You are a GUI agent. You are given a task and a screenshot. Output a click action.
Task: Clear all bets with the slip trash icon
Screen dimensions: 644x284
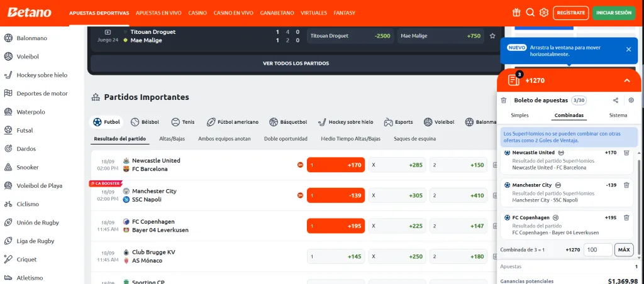504,100
